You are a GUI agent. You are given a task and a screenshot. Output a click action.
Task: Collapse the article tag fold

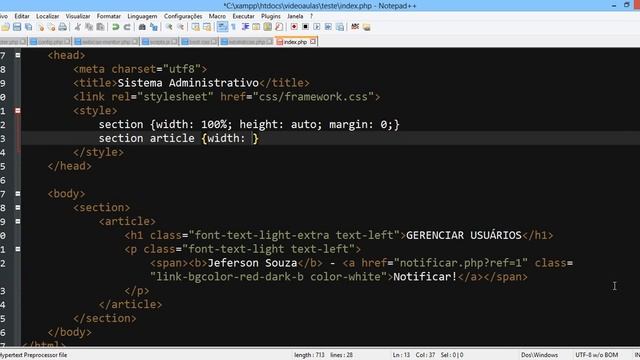18,222
